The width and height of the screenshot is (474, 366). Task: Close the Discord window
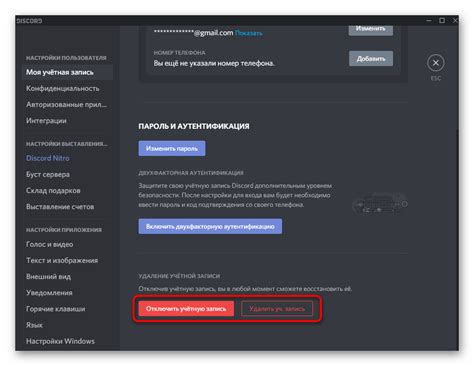(x=455, y=21)
